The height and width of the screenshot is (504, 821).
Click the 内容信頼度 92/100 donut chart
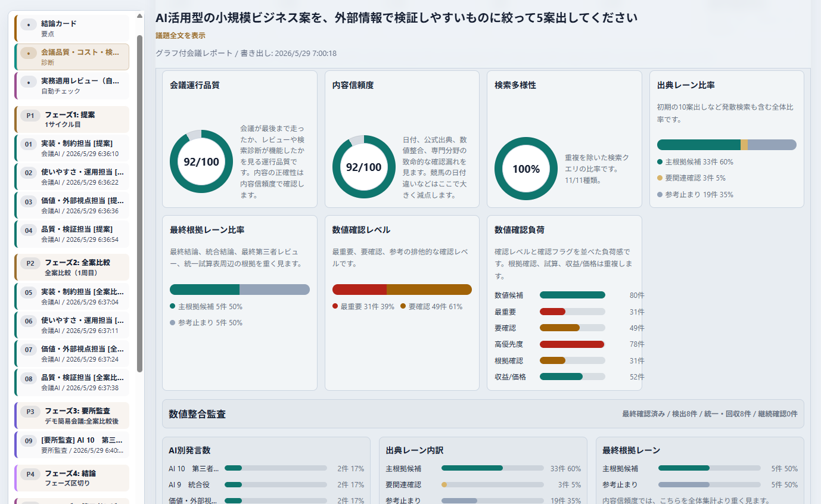pos(364,167)
